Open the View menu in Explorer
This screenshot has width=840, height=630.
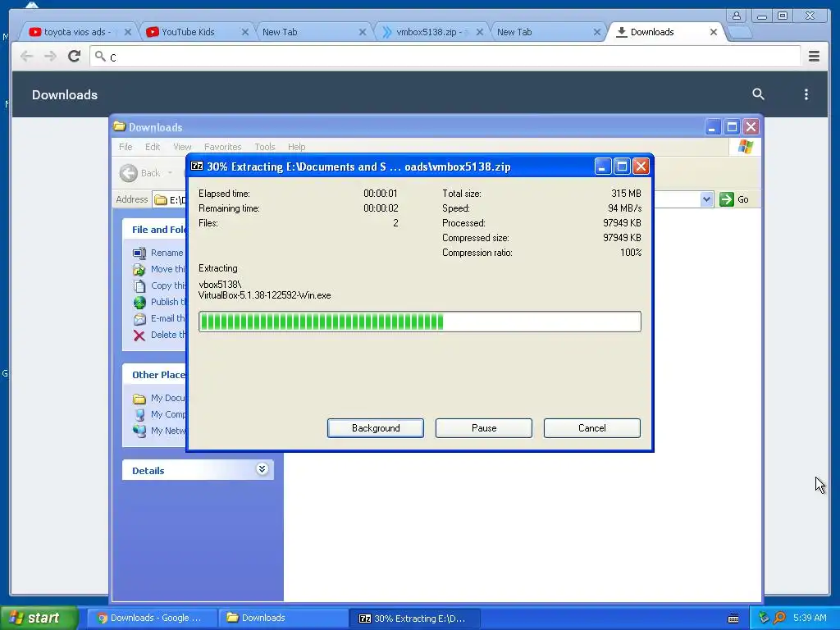[x=182, y=147]
